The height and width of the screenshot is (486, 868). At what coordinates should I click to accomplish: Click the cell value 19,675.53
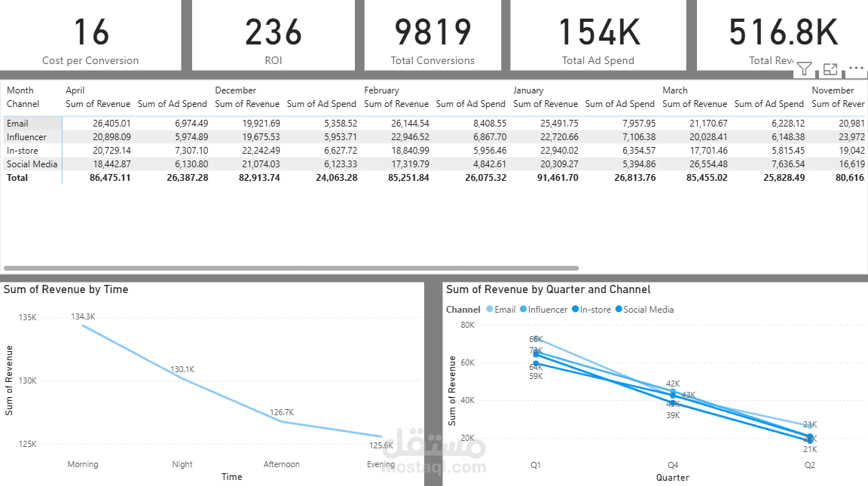pos(261,136)
